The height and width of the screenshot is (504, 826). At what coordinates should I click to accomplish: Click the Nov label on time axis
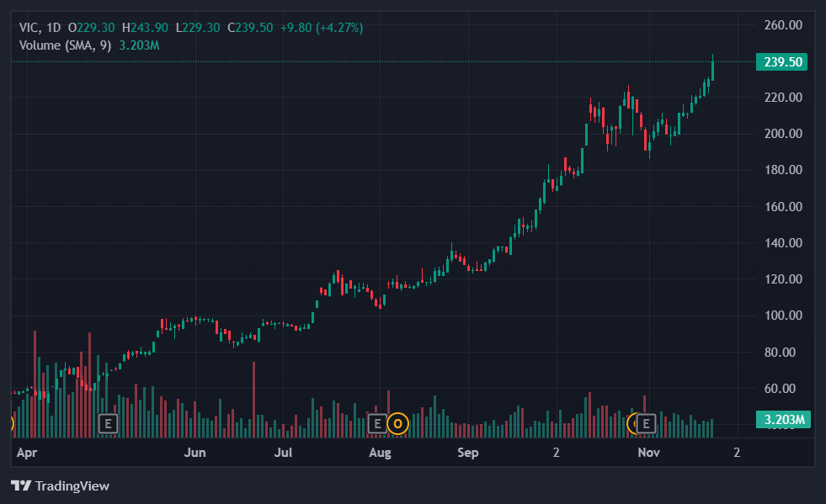pyautogui.click(x=647, y=453)
